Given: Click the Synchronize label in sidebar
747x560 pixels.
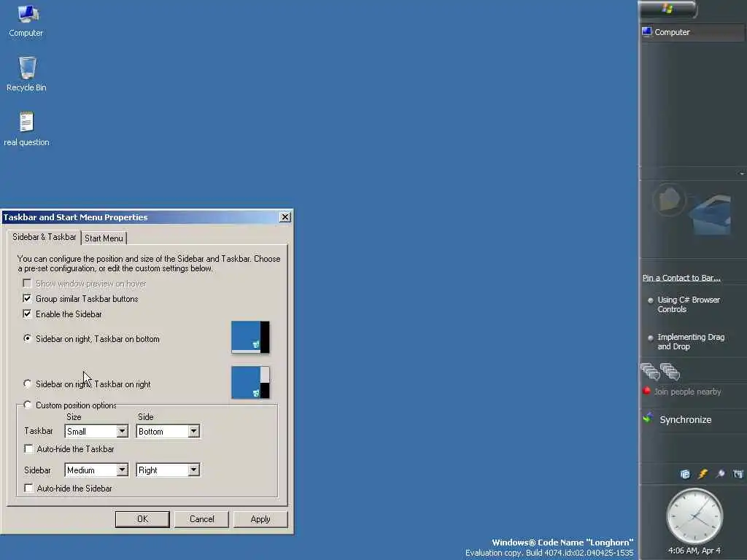Looking at the screenshot, I should click(x=686, y=419).
